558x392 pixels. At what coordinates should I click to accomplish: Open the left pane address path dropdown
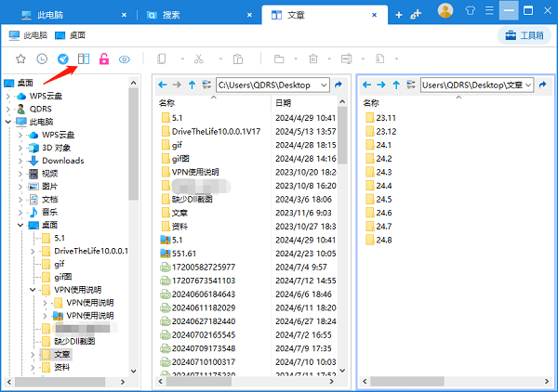coord(323,85)
